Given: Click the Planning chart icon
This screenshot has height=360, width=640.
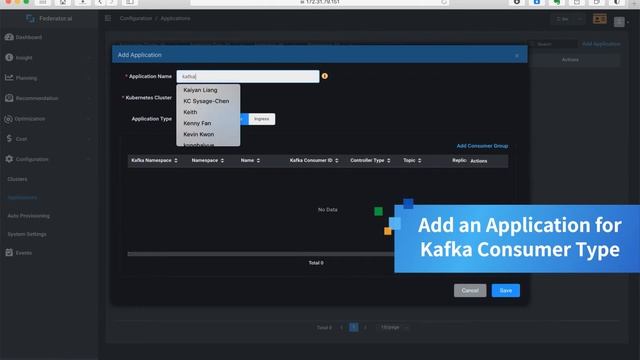Looking at the screenshot, I should [x=9, y=78].
